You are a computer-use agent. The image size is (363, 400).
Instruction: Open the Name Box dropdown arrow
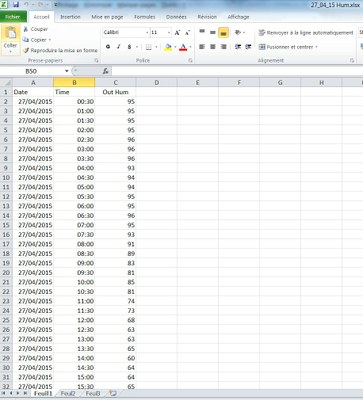coord(67,71)
